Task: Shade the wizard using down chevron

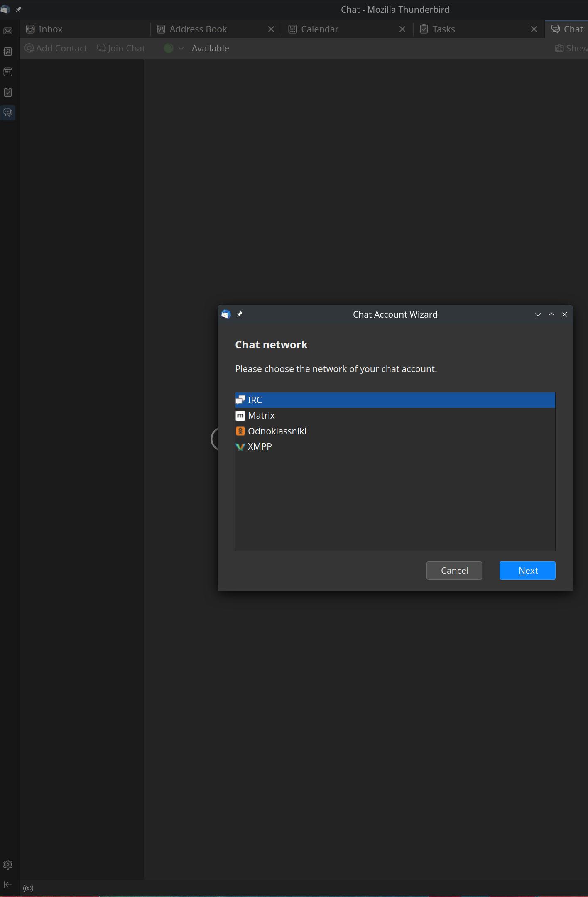Action: 538,314
